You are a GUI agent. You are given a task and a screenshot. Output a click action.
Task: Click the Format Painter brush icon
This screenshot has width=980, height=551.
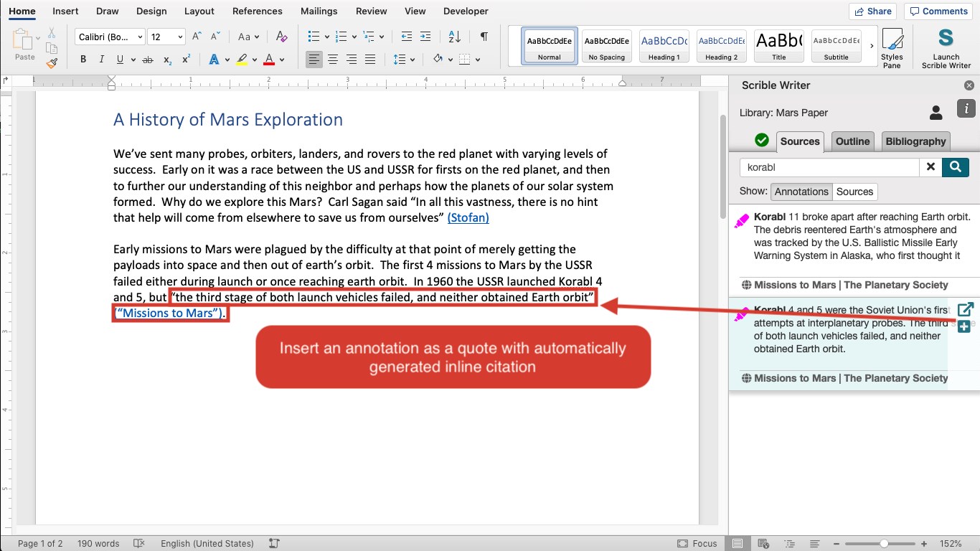tap(52, 63)
